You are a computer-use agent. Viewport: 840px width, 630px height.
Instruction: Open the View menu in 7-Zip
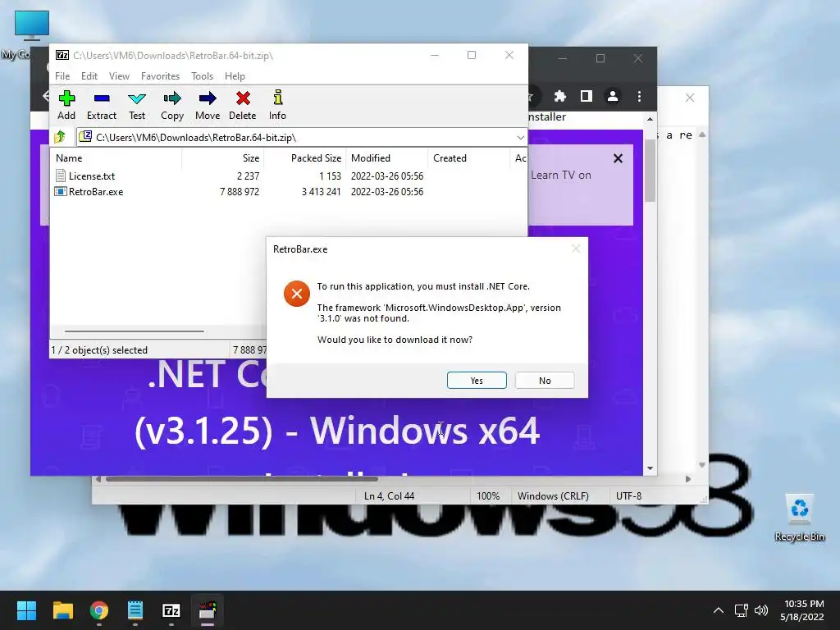(x=119, y=76)
